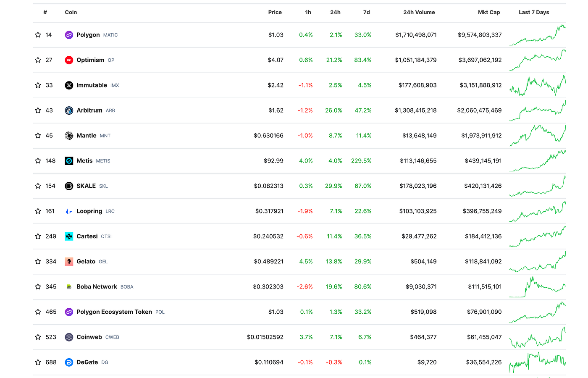The width and height of the screenshot is (588, 378).
Task: Open the Boba Network coin link
Action: pos(97,287)
